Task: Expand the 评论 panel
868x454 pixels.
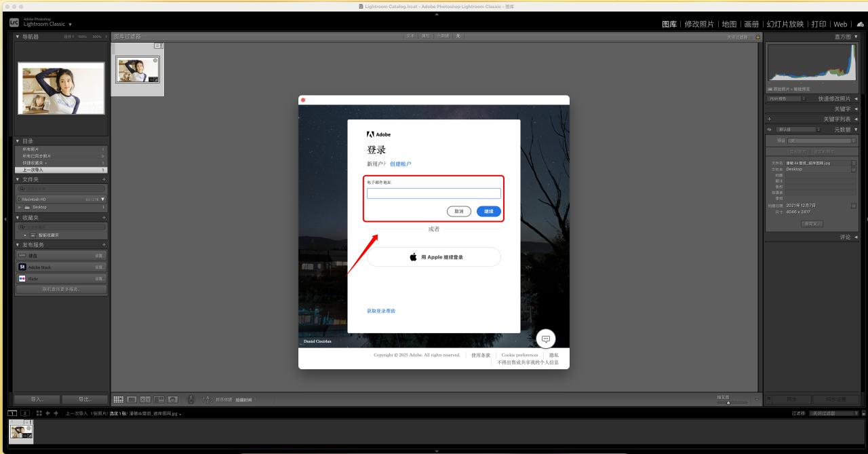Action: pos(856,237)
